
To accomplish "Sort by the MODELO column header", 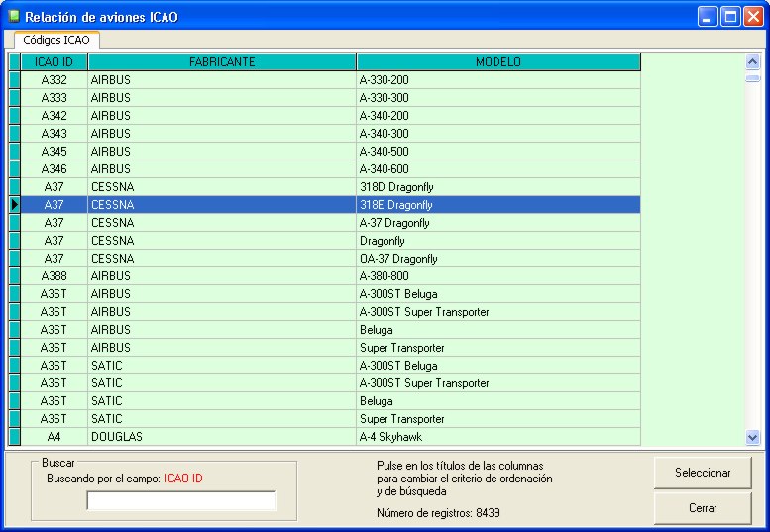I will pyautogui.click(x=498, y=62).
